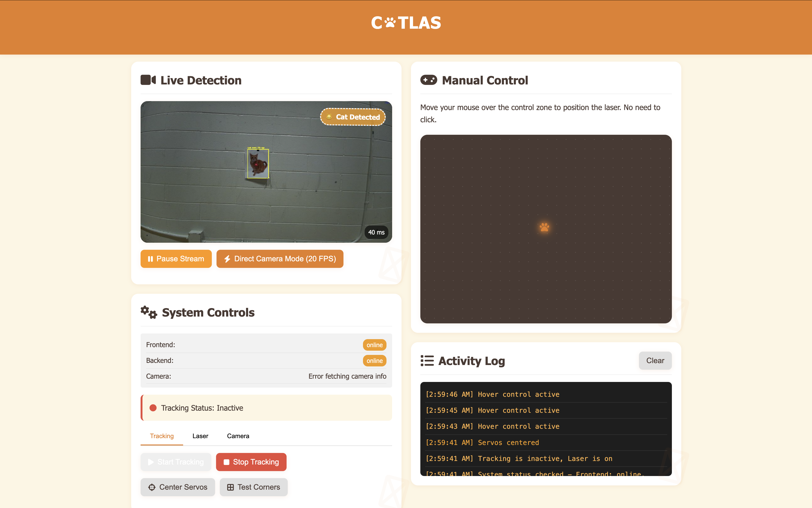
Task: Click the Frontend online status badge
Action: coord(374,345)
